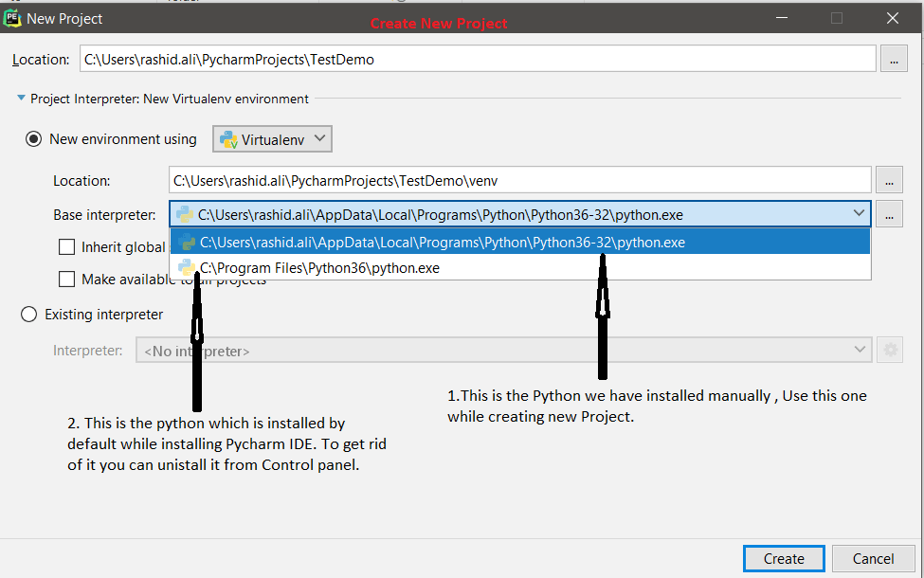Click the Python icon in the Virtualenv dropdown
Image resolution: width=924 pixels, height=578 pixels.
click(x=228, y=139)
